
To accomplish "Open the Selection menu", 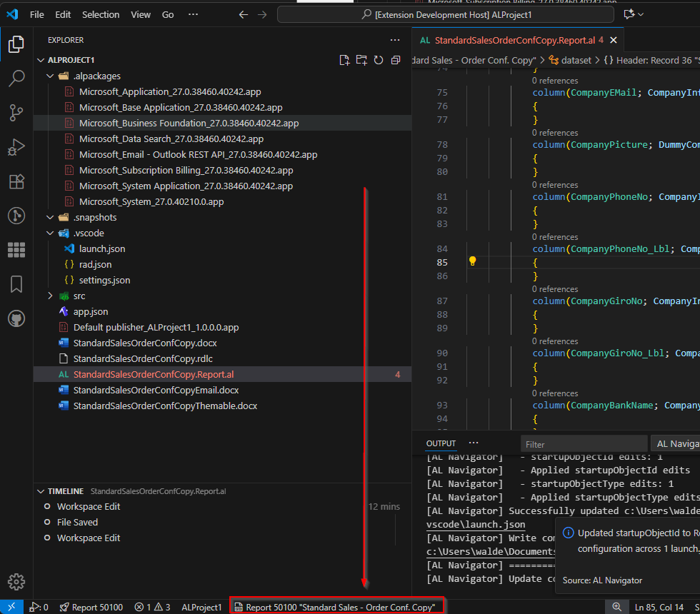I will (x=101, y=14).
